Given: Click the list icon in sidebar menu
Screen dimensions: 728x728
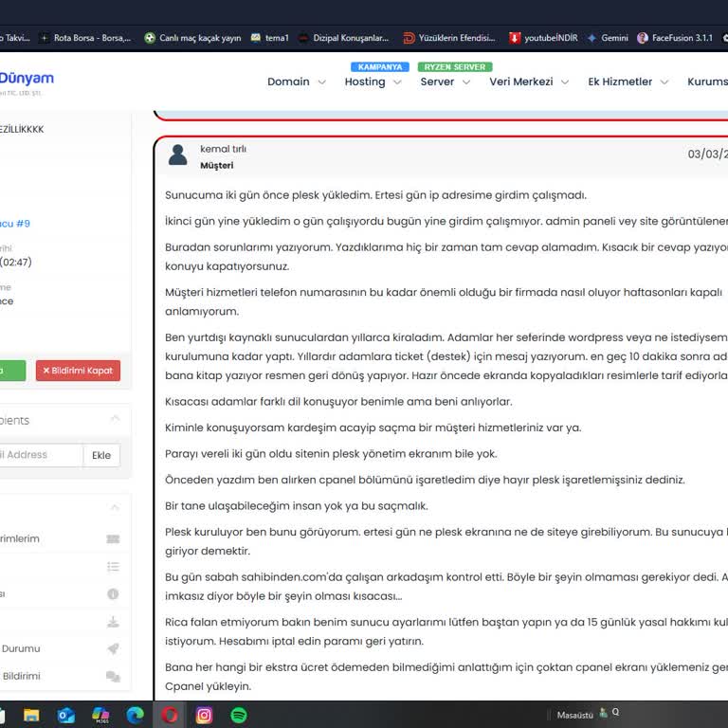Looking at the screenshot, I should (x=113, y=567).
